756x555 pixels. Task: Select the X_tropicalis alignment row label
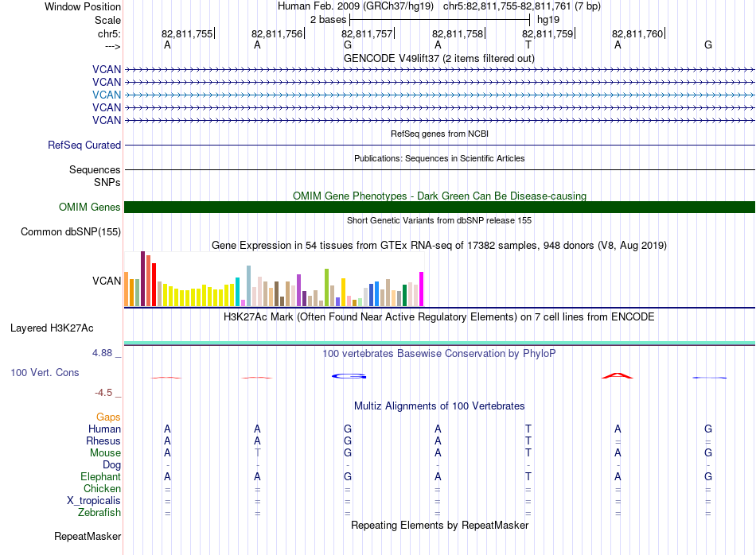coord(94,501)
